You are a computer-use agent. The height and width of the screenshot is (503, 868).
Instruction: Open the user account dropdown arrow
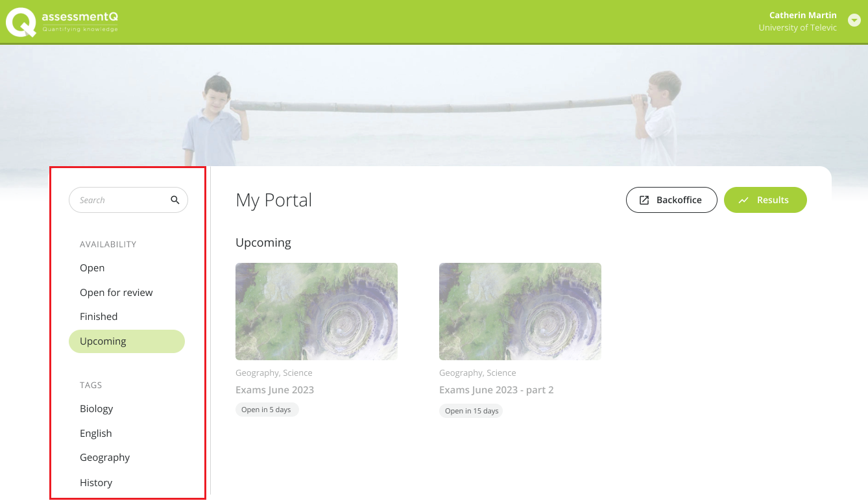854,21
